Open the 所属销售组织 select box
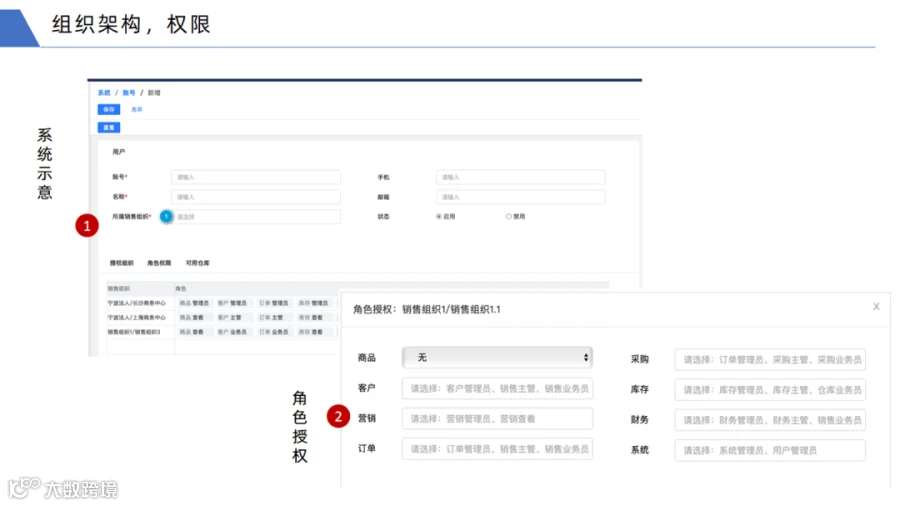 pyautogui.click(x=255, y=217)
